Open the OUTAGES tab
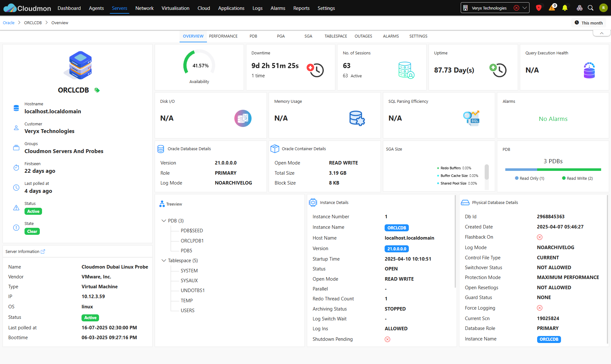611x364 pixels. pyautogui.click(x=363, y=36)
